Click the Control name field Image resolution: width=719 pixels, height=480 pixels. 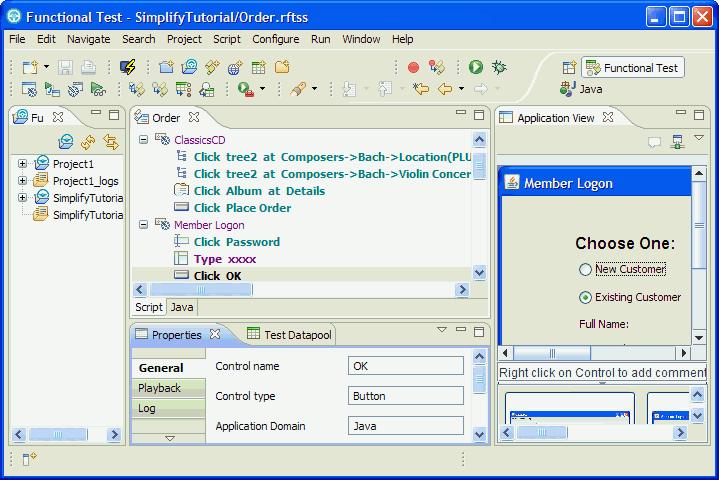[x=405, y=366]
